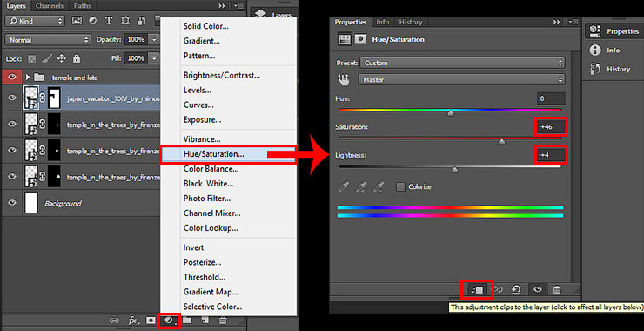This screenshot has width=644, height=331.
Task: Select the Masks icon in Properties
Action: (360, 39)
